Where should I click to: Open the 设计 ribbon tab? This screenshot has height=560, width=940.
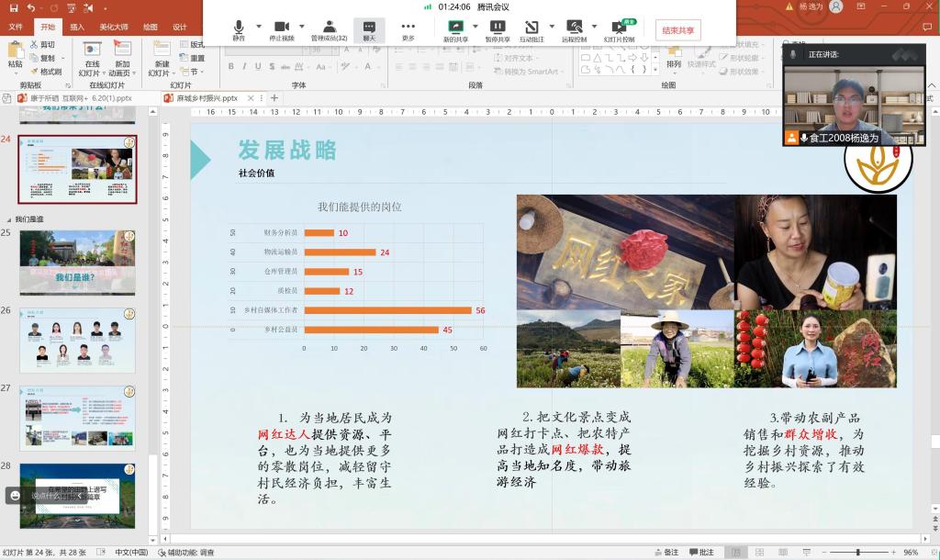(179, 28)
